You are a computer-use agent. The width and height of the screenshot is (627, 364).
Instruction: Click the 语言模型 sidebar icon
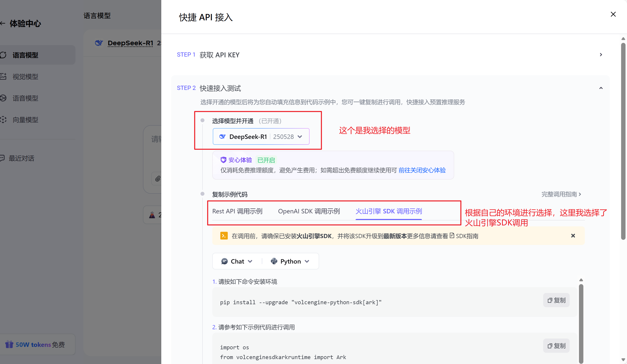coord(3,55)
